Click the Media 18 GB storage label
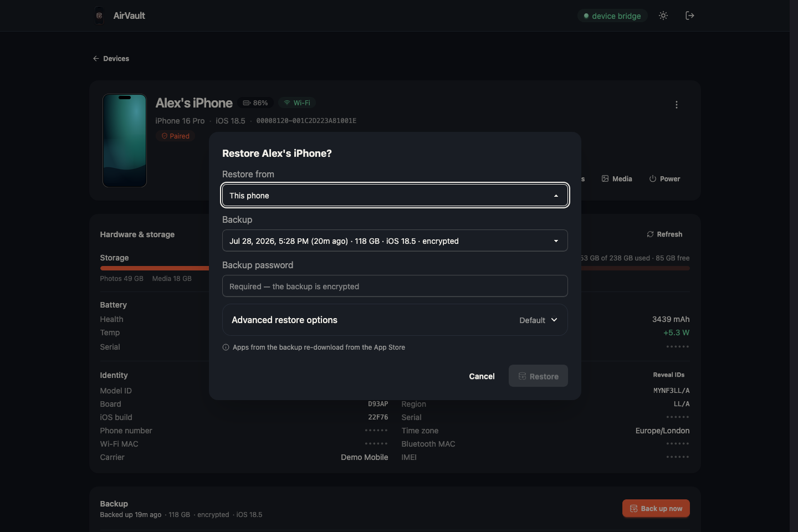The height and width of the screenshot is (532, 798). [x=172, y=279]
